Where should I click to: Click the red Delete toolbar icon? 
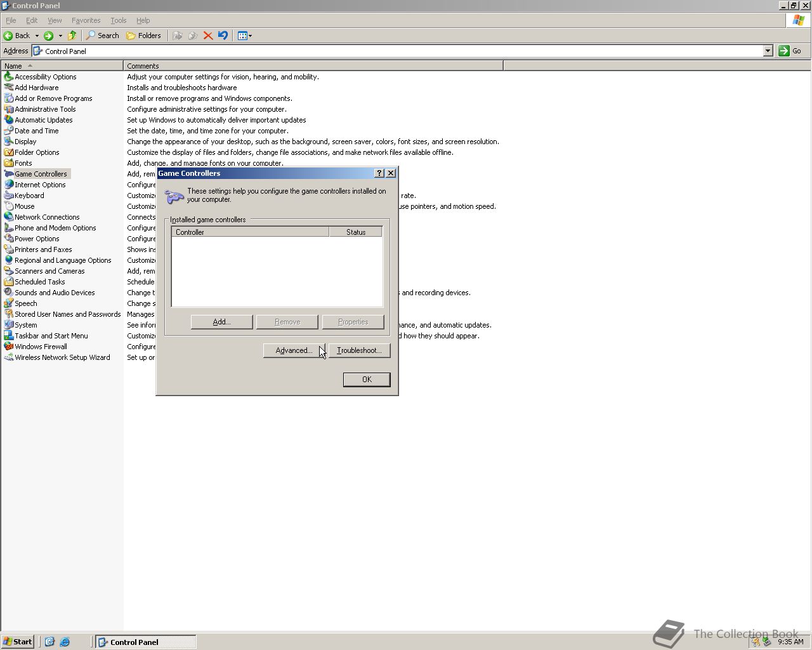coord(208,36)
